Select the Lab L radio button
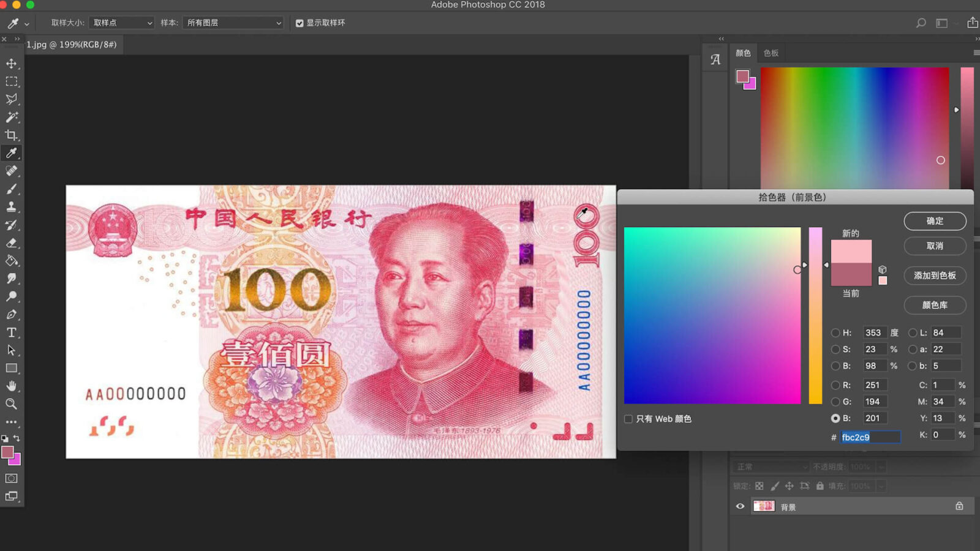The image size is (980, 551). point(913,332)
